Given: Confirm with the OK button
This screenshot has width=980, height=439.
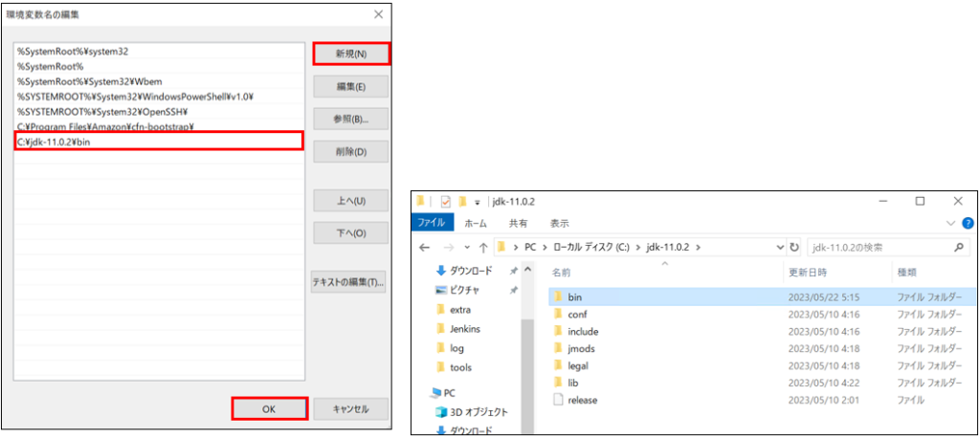Looking at the screenshot, I should [x=269, y=409].
